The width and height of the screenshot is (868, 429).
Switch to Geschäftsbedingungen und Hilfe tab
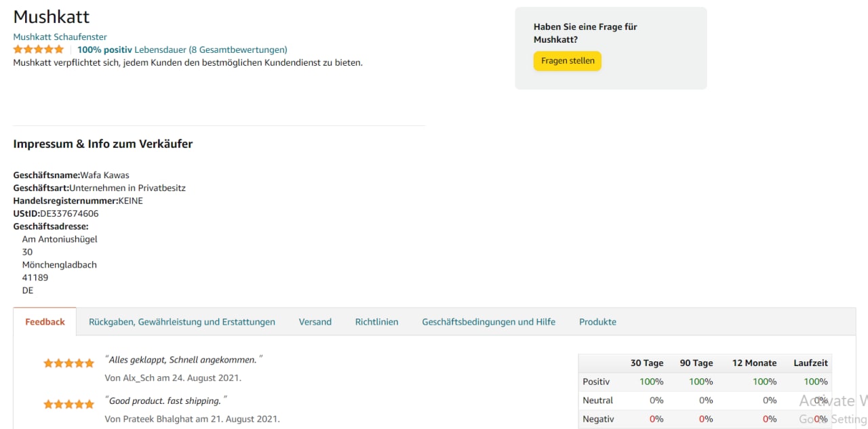click(489, 322)
